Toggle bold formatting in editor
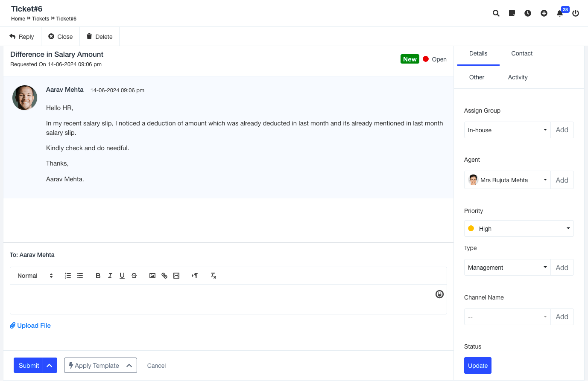The height and width of the screenshot is (384, 588). tap(98, 276)
